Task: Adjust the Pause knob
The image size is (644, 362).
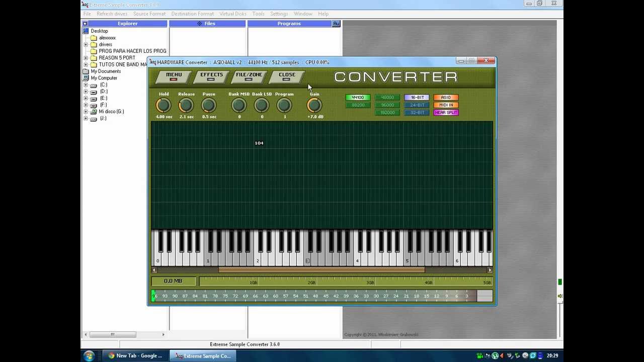Action: click(209, 106)
